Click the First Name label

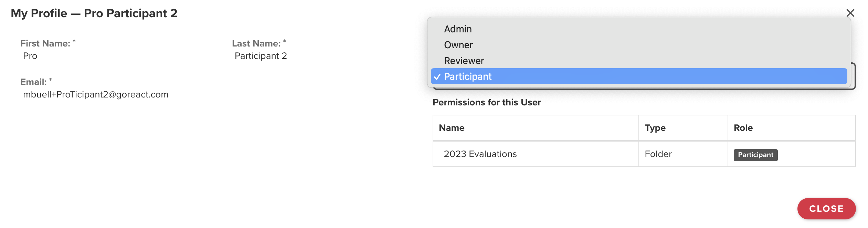point(45,43)
